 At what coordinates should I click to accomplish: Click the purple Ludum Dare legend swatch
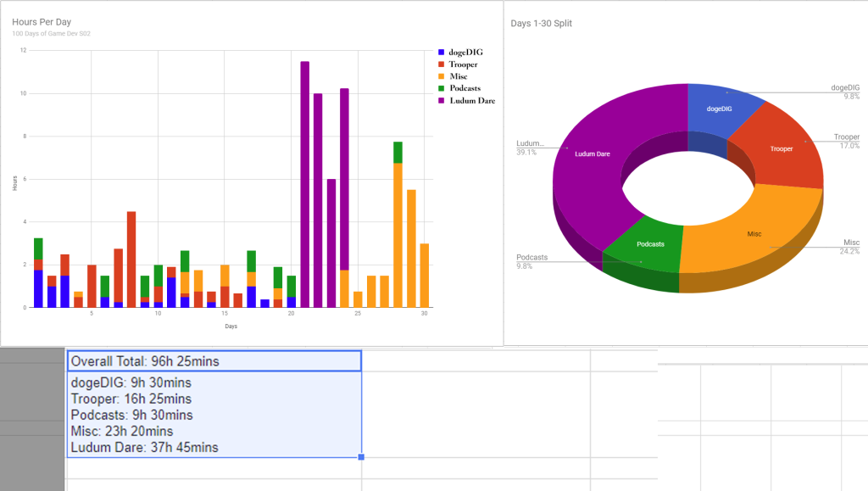click(442, 101)
